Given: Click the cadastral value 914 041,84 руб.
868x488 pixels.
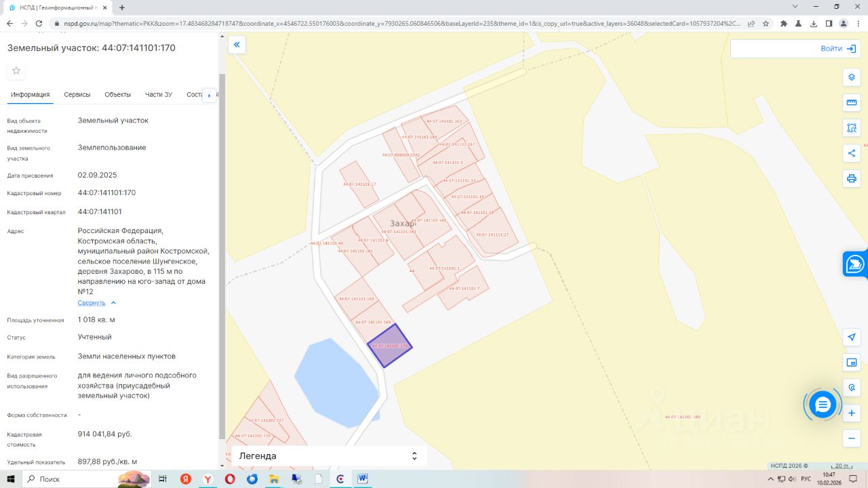Looking at the screenshot, I should 105,434.
